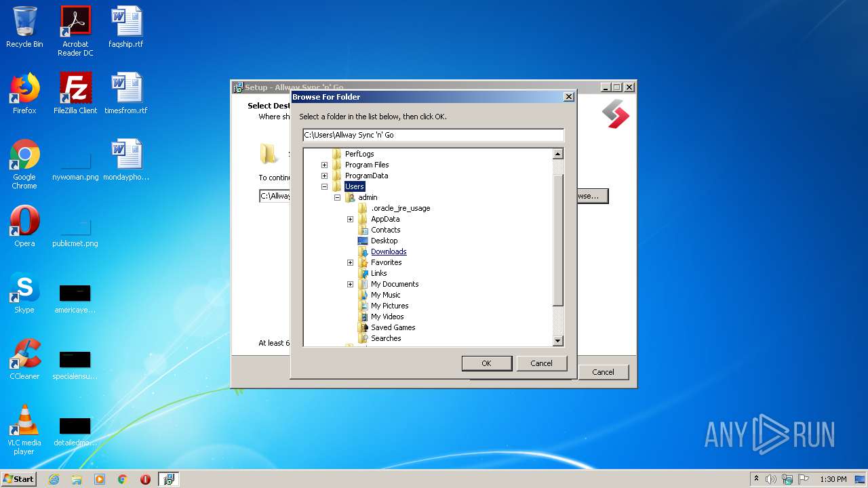Expand the My Documents folder node
This screenshot has width=868, height=488.
tap(350, 284)
